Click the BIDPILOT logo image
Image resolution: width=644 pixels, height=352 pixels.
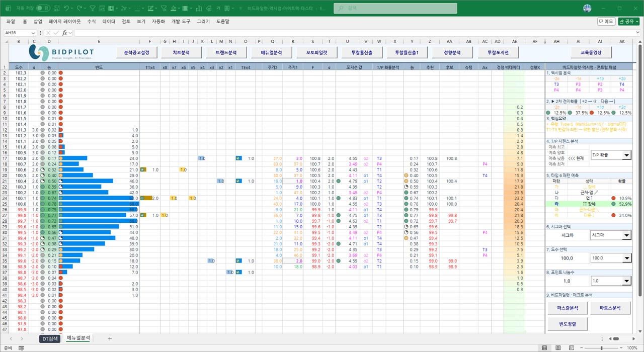(60, 52)
